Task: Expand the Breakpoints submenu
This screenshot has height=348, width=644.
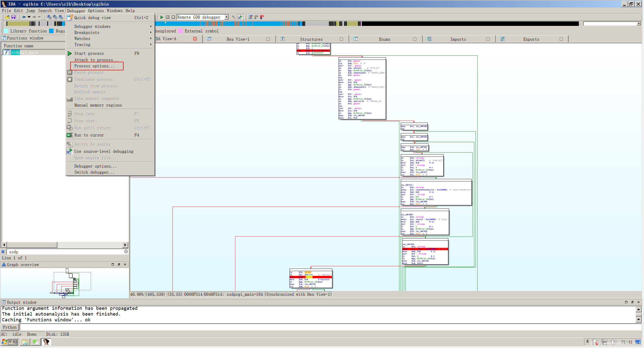Action: pos(87,32)
